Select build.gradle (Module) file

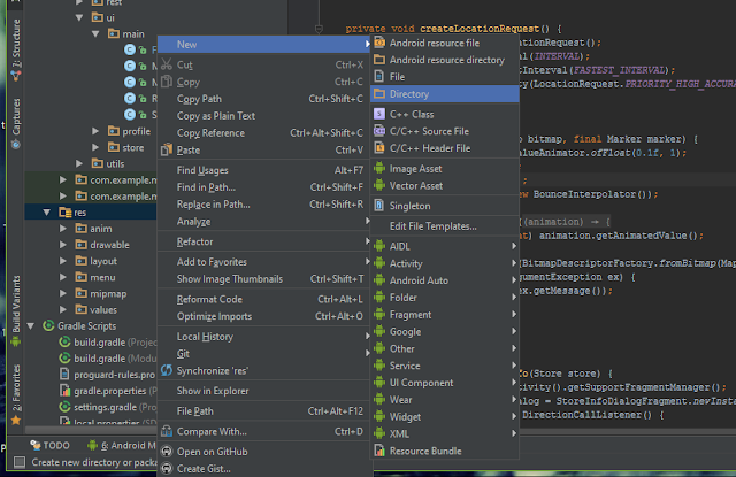coord(108,358)
